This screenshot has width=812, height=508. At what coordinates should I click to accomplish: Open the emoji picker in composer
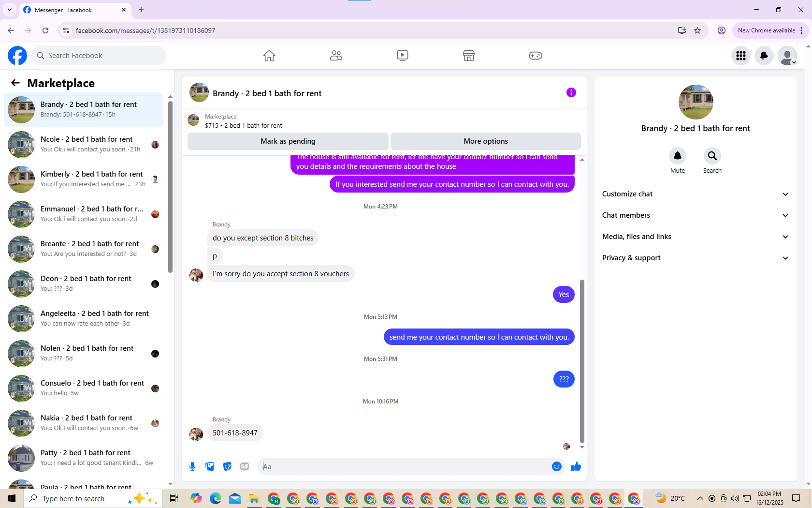coord(557,466)
